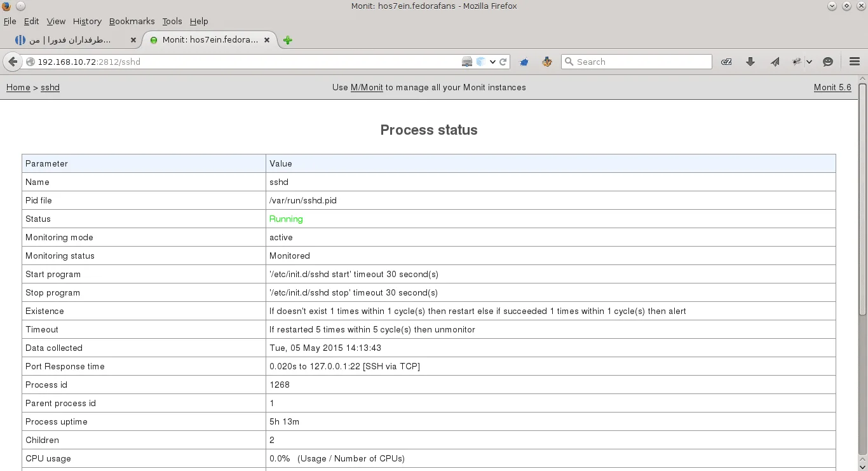Open the address bar history dropdown chevron
Image resolution: width=868 pixels, height=471 pixels.
coord(492,62)
